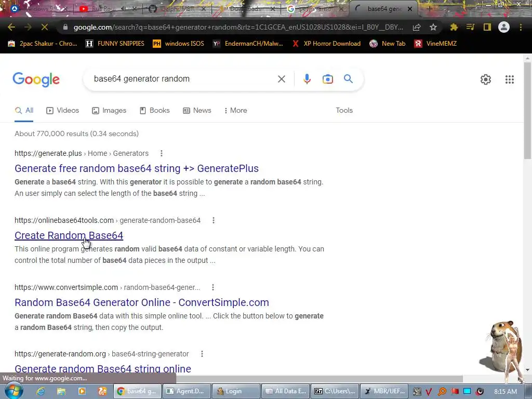This screenshot has width=532, height=399.
Task: Open the Chrome profile avatar
Action: point(504,27)
